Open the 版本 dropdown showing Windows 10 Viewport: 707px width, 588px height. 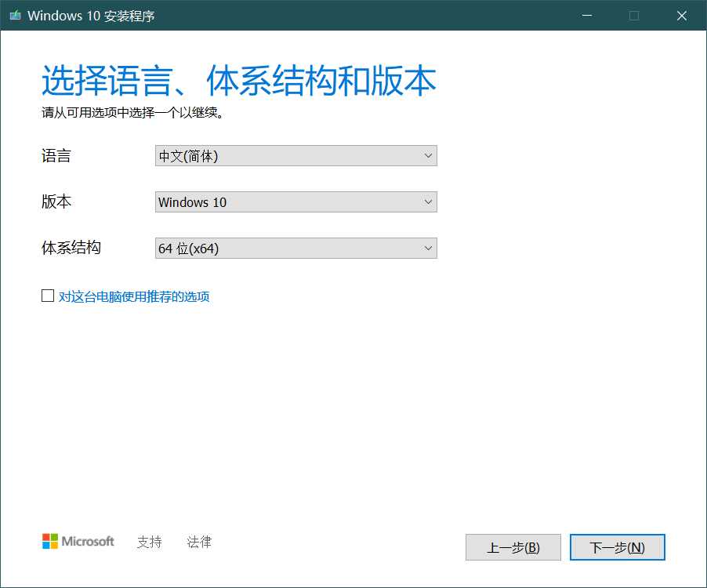[x=295, y=202]
